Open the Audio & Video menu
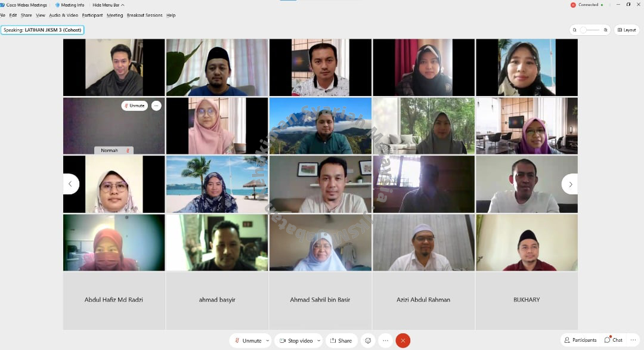 63,15
